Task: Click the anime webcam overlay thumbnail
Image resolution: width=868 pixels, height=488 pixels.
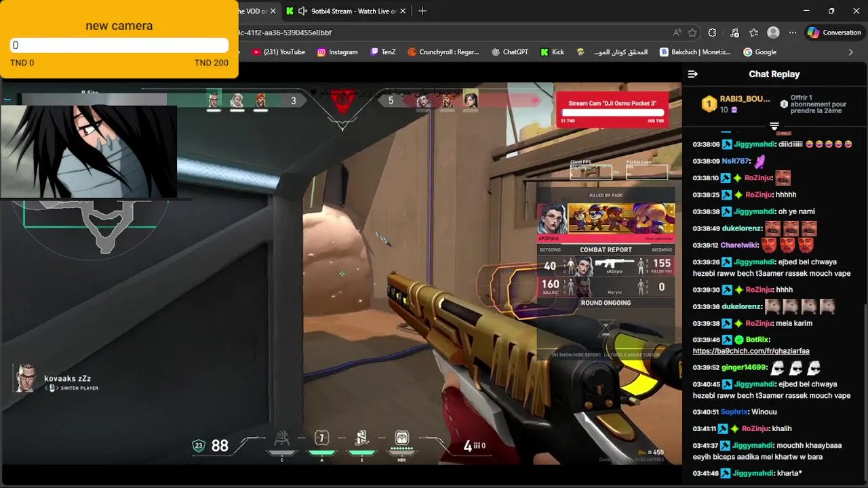Action: (89, 152)
